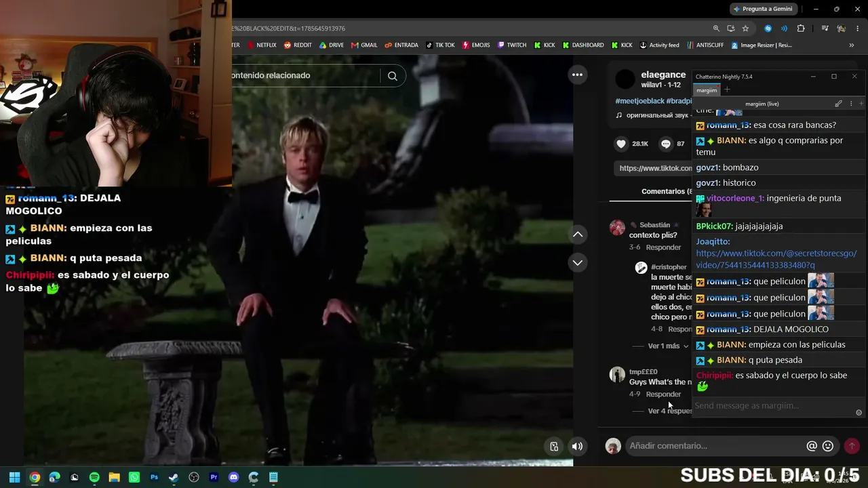The image size is (868, 488).
Task: Focus the Send message as margiim field
Action: [x=773, y=406]
